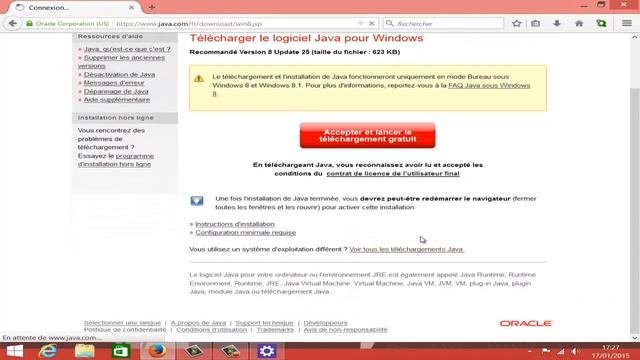Open Messages d'erreur link

(114, 83)
